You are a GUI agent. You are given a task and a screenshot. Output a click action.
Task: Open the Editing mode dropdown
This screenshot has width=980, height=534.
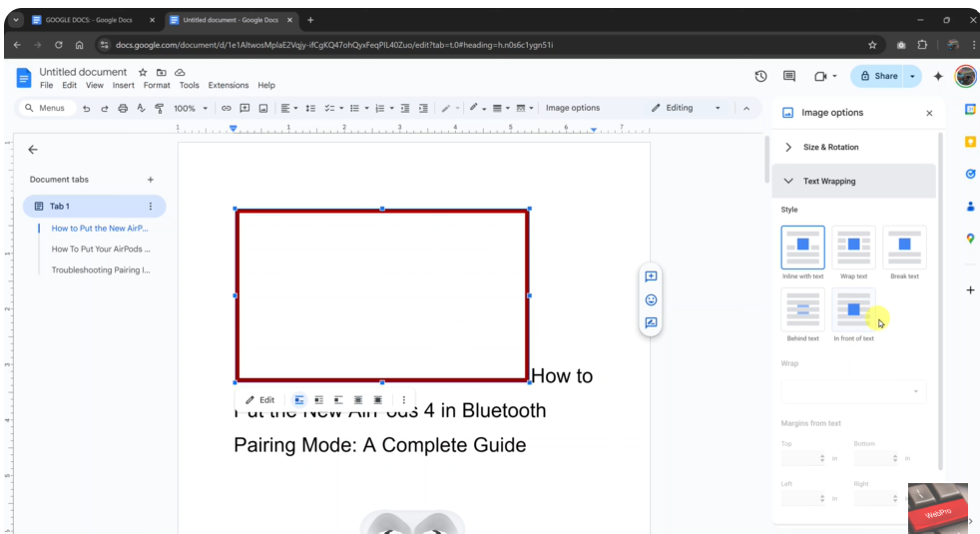click(685, 108)
